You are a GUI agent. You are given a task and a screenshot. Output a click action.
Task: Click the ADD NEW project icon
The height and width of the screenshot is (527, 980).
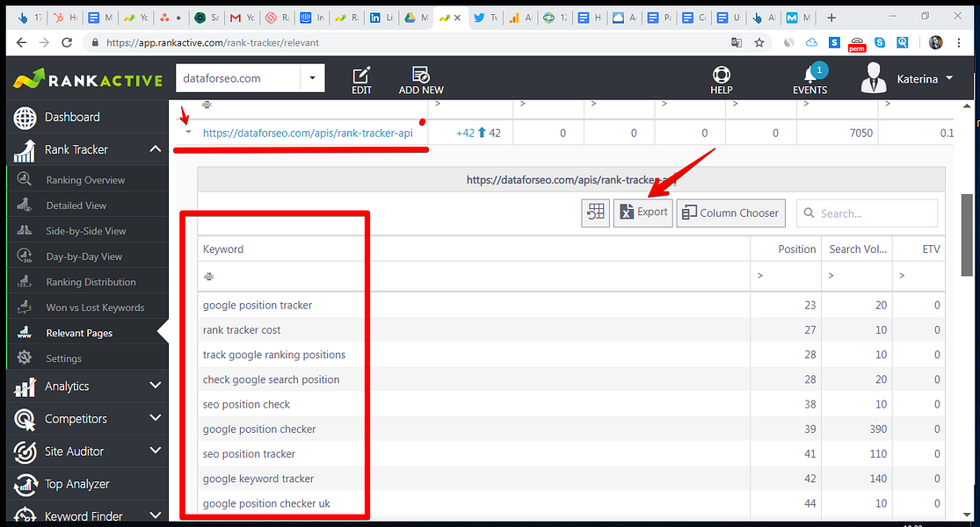pos(421,80)
